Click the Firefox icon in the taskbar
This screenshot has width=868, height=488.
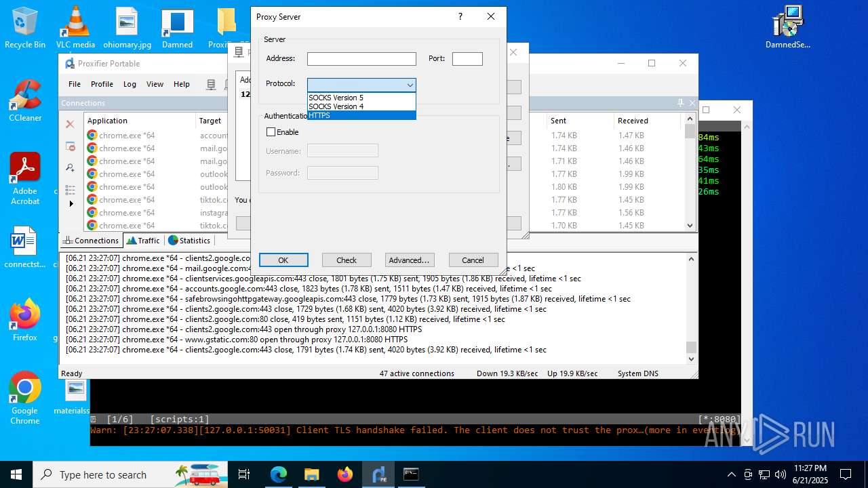pyautogui.click(x=345, y=474)
